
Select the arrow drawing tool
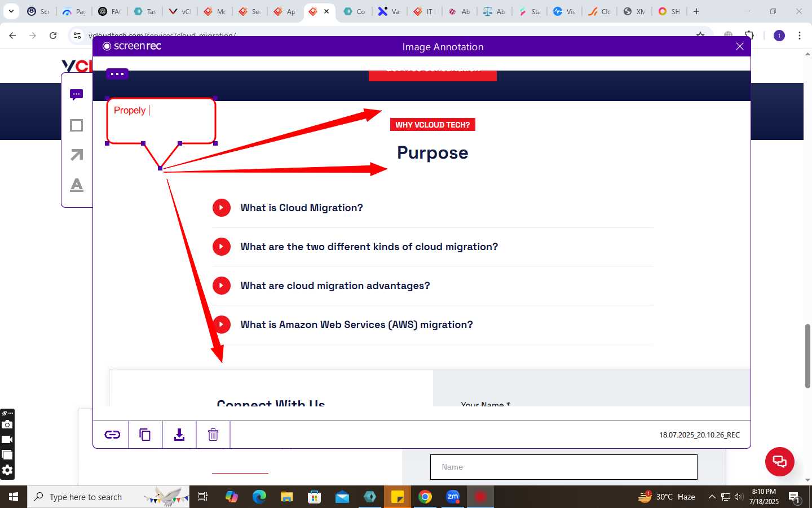[77, 155]
